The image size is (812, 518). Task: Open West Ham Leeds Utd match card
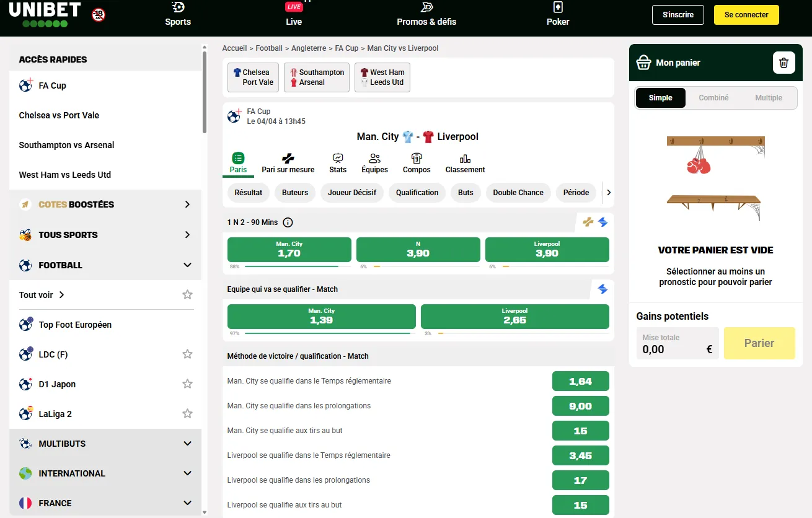pos(382,77)
